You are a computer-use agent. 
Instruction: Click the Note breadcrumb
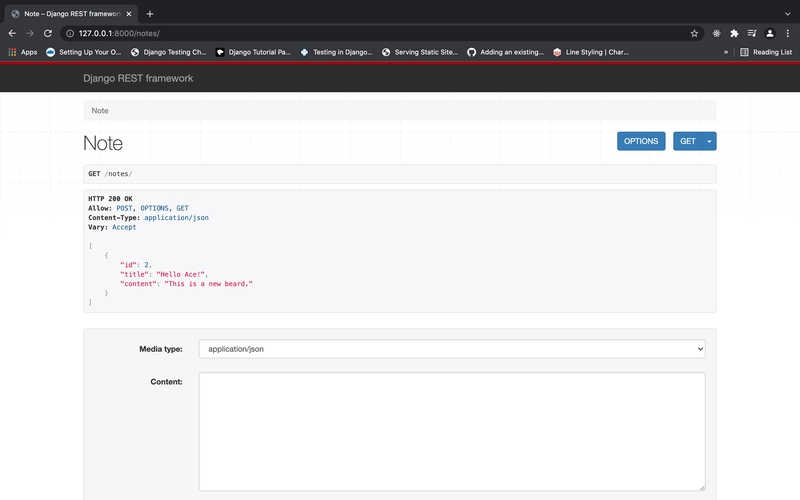click(100, 111)
